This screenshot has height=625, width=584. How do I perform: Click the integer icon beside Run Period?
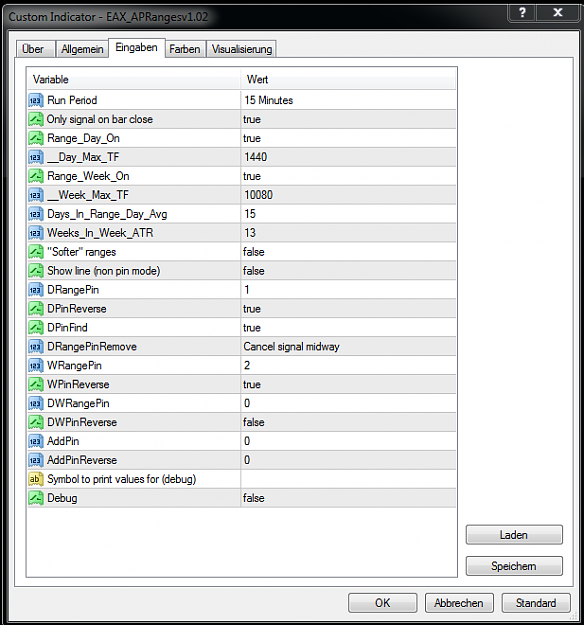click(35, 100)
